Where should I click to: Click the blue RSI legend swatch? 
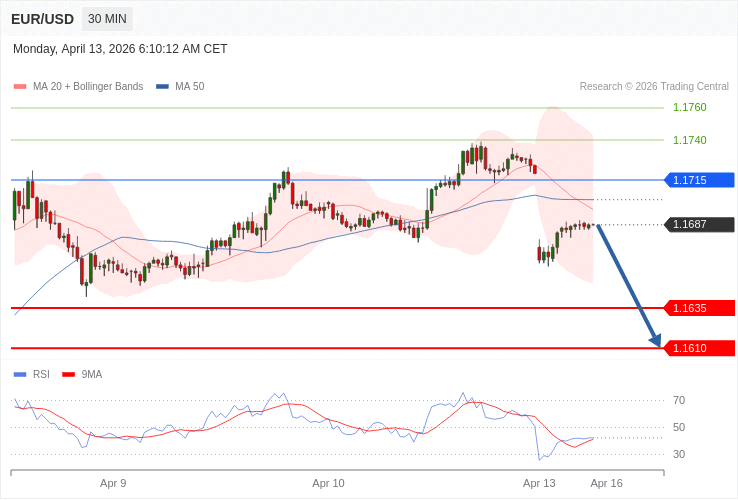[x=20, y=375]
